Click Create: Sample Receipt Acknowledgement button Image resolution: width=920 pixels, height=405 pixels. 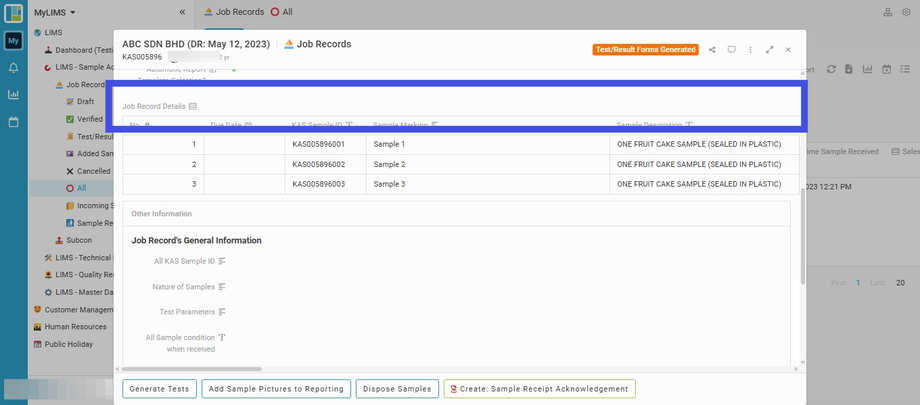pyautogui.click(x=540, y=389)
